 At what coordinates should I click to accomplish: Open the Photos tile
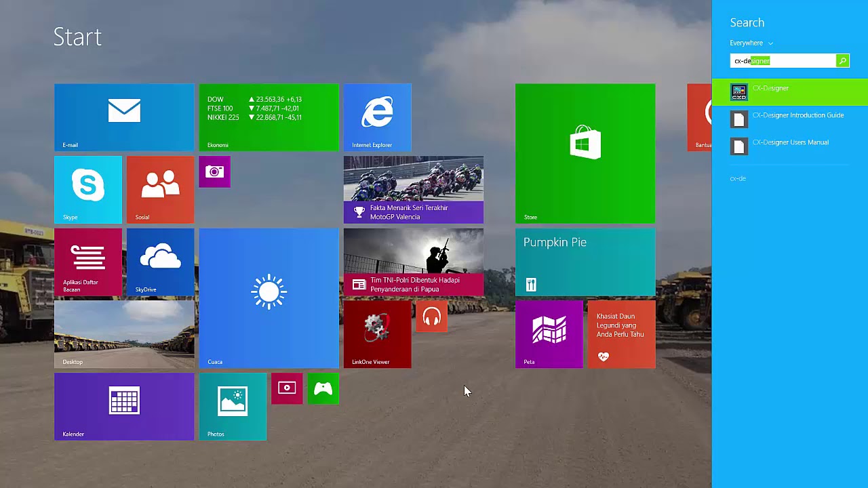233,407
